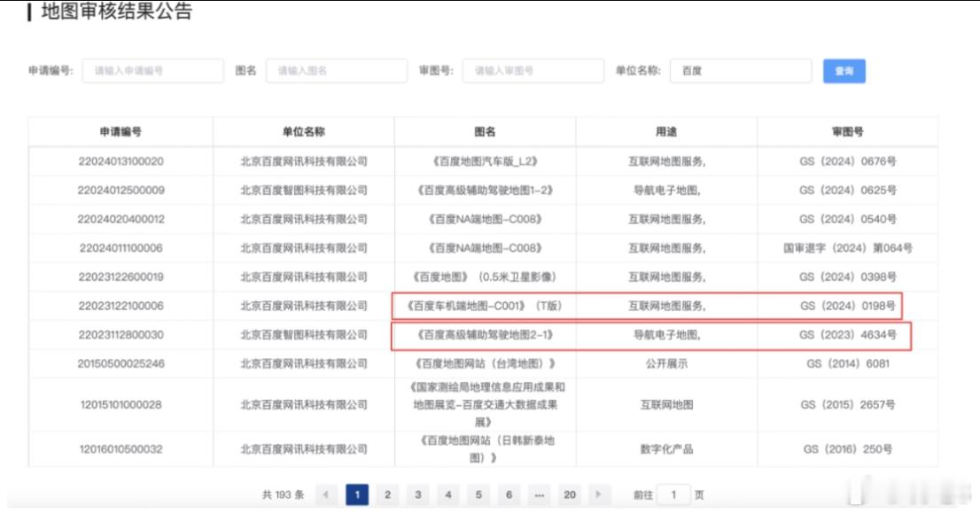Image resolution: width=980 pixels, height=515 pixels.
Task: Click the 公开展示 usage cell
Action: click(666, 363)
